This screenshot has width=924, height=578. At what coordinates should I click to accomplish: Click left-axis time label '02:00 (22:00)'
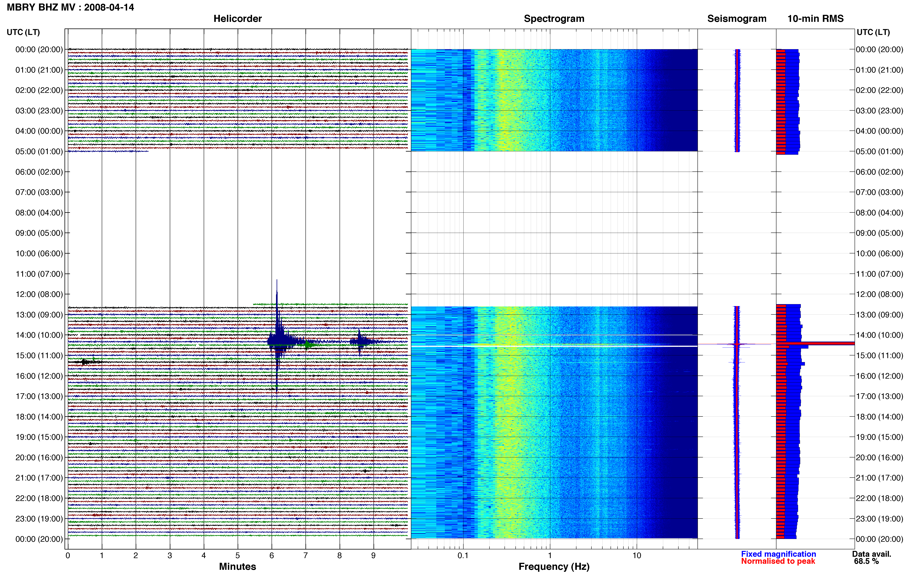39,90
